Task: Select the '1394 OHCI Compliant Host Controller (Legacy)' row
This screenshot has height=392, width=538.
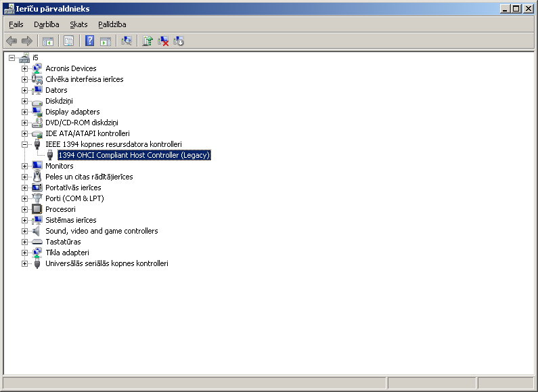Action: 134,155
